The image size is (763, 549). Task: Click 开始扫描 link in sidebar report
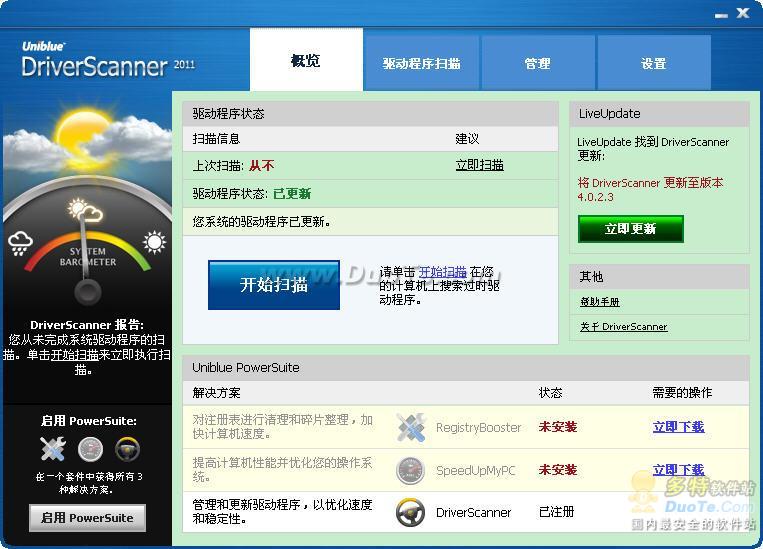click(x=74, y=354)
